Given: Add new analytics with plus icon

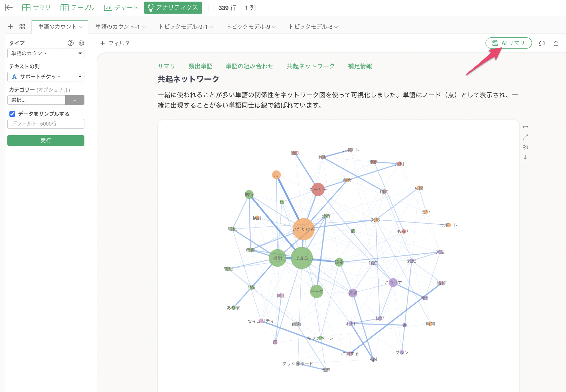Looking at the screenshot, I should click(10, 27).
